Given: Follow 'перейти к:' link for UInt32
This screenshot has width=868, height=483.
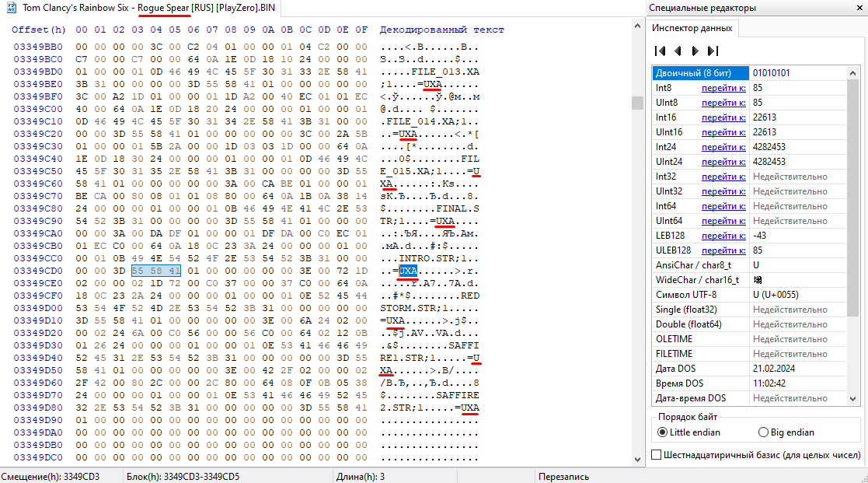Looking at the screenshot, I should tap(723, 191).
